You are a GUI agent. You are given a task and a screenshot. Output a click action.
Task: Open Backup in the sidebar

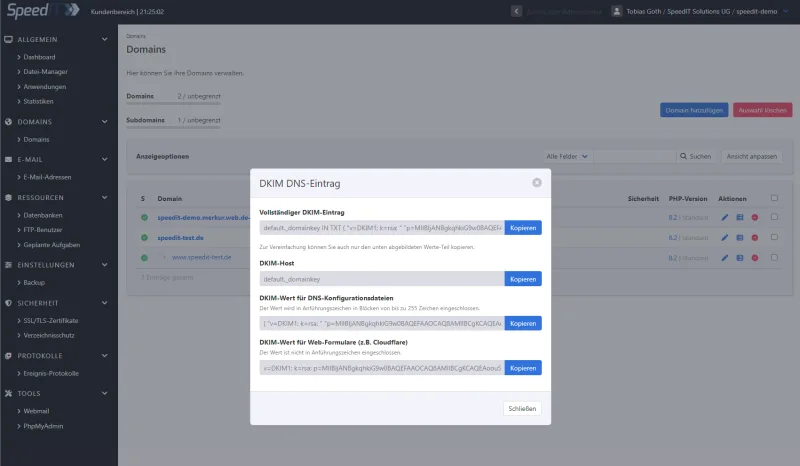click(34, 282)
